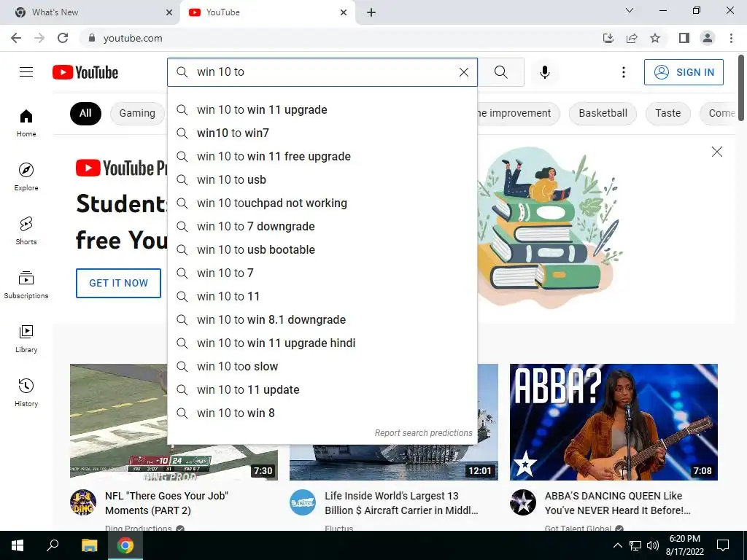This screenshot has width=747, height=560.
Task: Open Shorts in the sidebar
Action: 26,230
